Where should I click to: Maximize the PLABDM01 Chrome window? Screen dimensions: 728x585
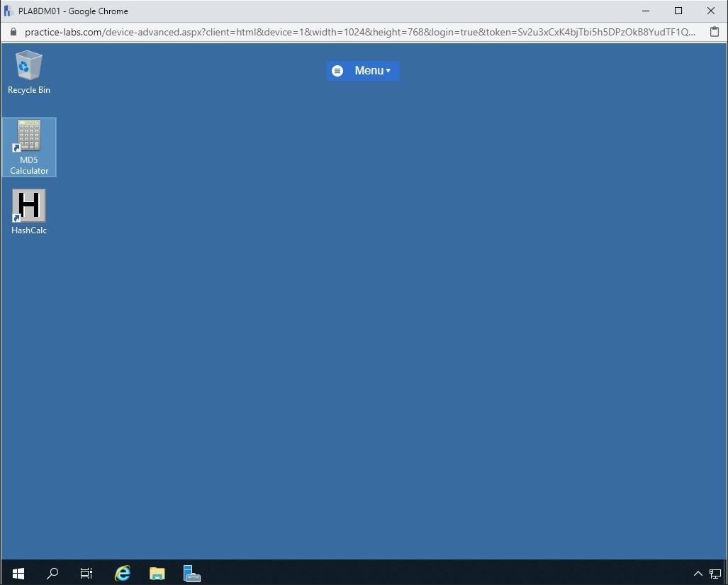[x=678, y=11]
